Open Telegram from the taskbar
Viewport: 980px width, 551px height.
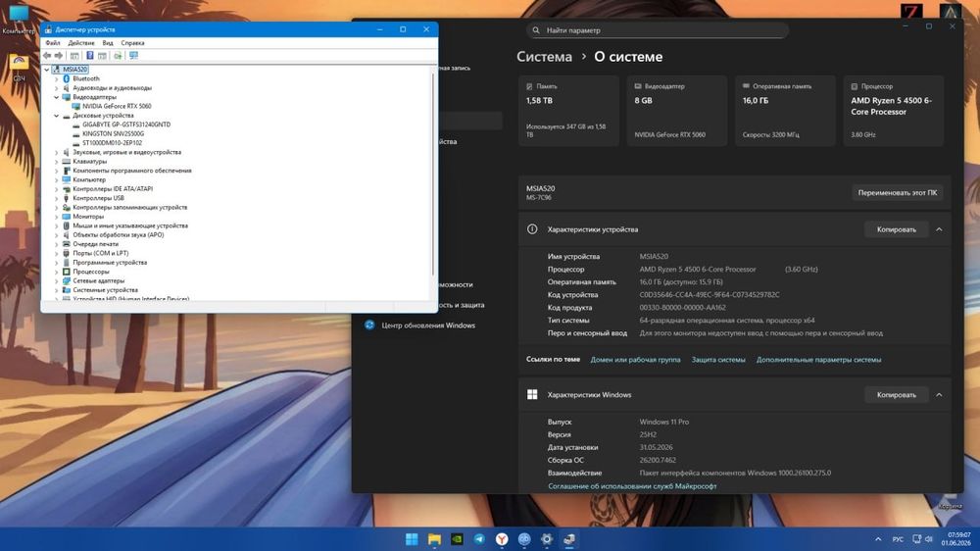tap(479, 539)
